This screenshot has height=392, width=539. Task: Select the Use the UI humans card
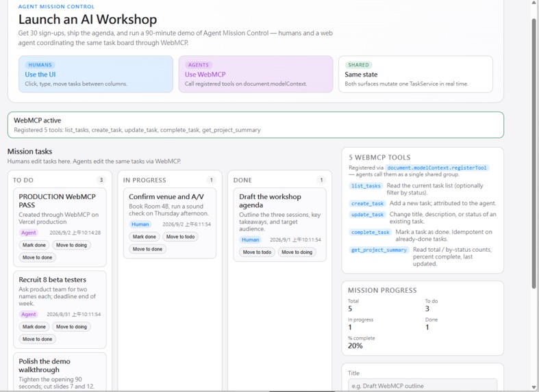pyautogui.click(x=96, y=74)
